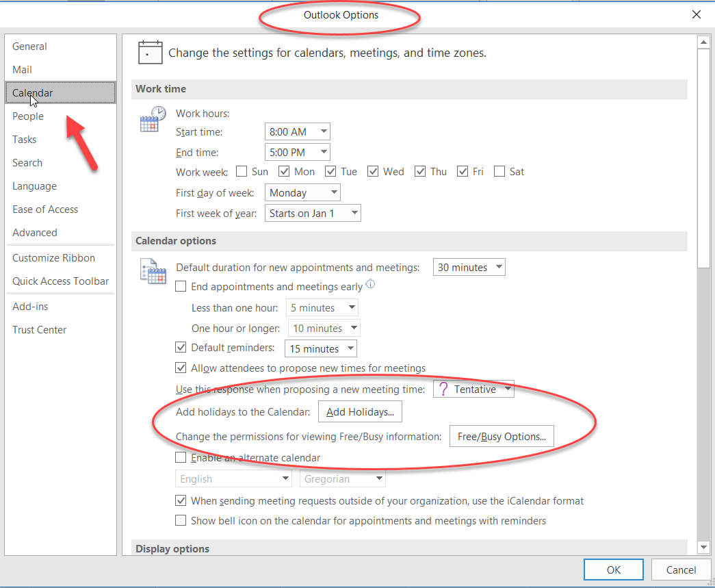Click OK to save options
The width and height of the screenshot is (715, 588).
(x=613, y=570)
